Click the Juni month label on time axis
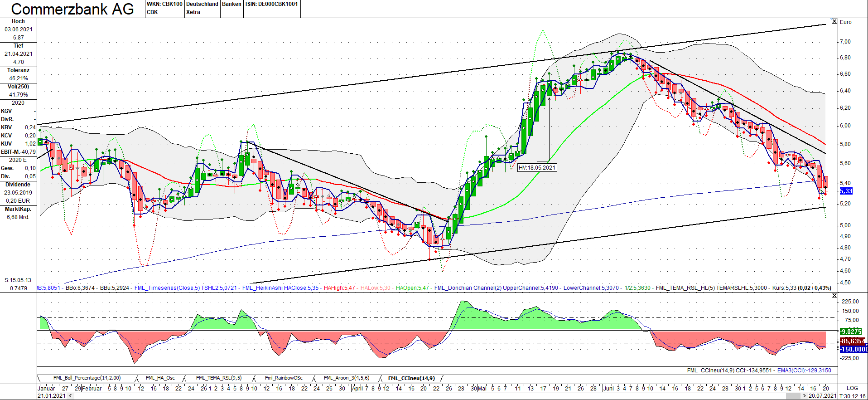Screen dimensions: 868x400 click(609, 388)
